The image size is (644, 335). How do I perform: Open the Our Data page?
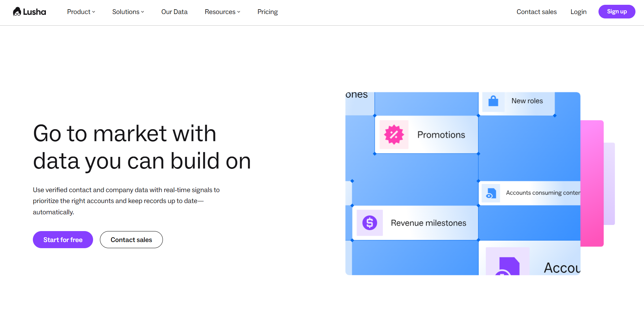pos(174,12)
